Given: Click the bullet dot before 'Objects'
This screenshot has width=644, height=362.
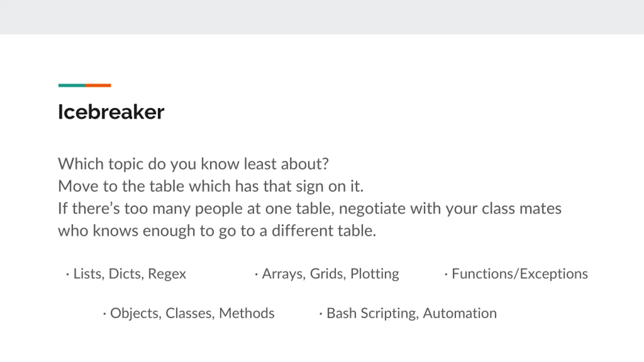Looking at the screenshot, I should pos(104,314).
